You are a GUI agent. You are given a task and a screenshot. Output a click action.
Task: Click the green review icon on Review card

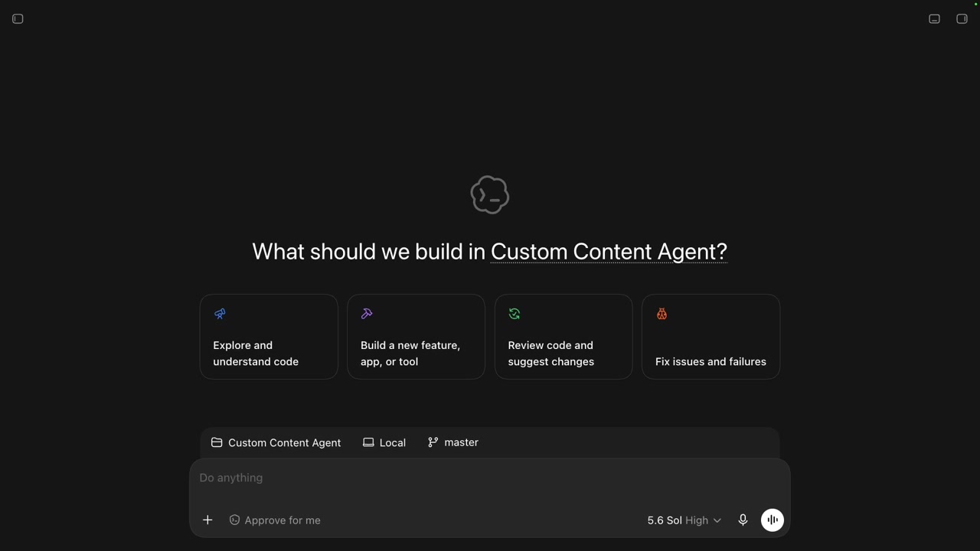514,314
